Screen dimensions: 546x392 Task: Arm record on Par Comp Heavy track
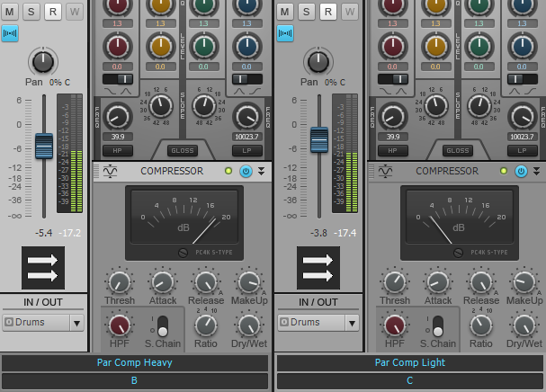tap(53, 12)
